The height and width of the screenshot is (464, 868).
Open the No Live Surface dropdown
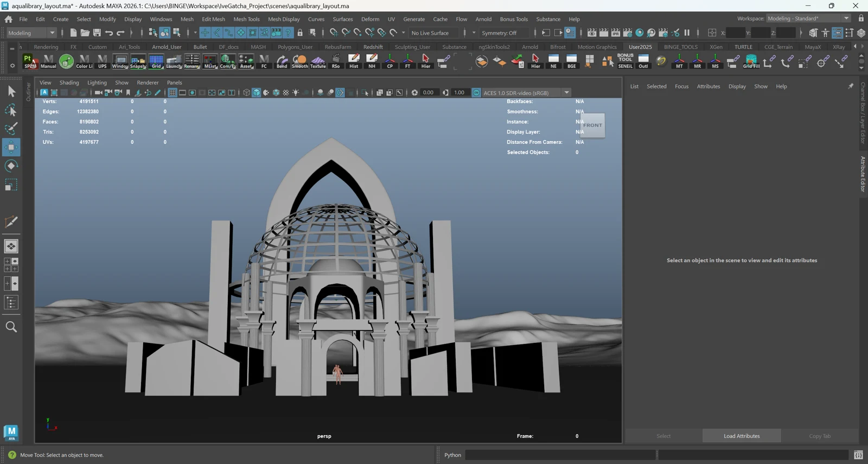pos(434,33)
